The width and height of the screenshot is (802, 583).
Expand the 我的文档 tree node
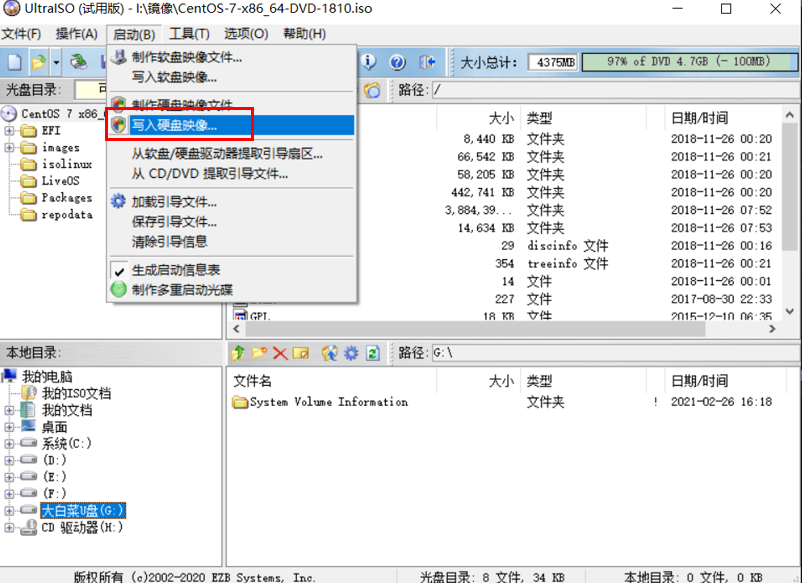tap(9, 410)
